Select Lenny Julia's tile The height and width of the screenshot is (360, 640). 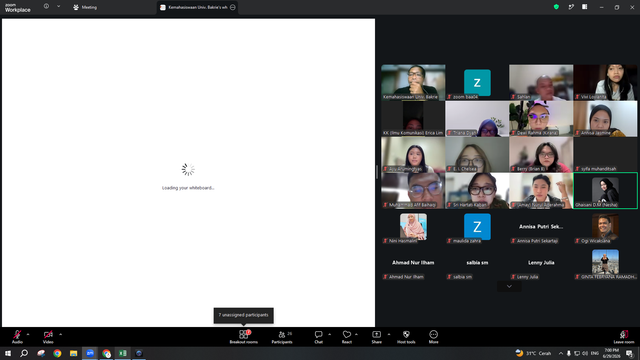point(541,262)
